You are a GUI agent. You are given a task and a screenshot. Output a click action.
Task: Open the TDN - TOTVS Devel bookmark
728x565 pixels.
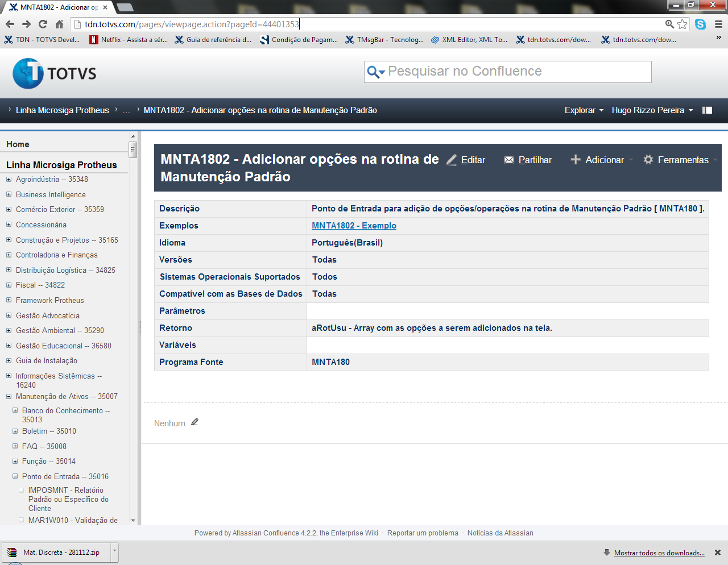(43, 40)
